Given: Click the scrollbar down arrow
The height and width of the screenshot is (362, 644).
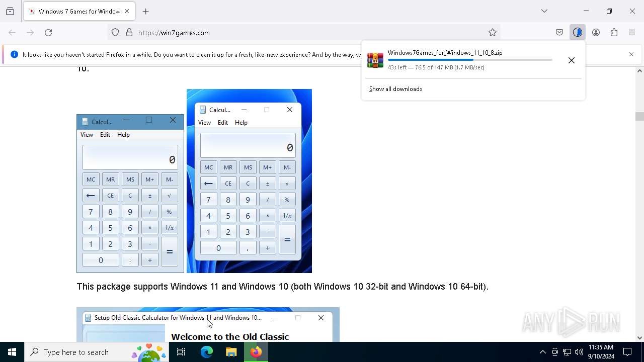Looking at the screenshot, I should pyautogui.click(x=639, y=338).
